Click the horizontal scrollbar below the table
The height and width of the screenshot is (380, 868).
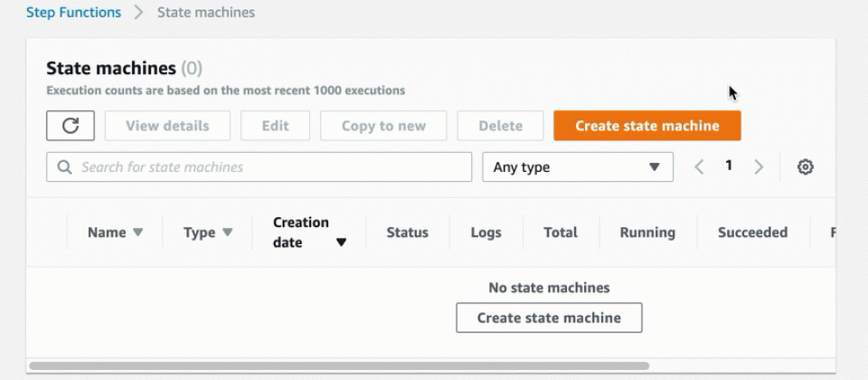tap(339, 366)
